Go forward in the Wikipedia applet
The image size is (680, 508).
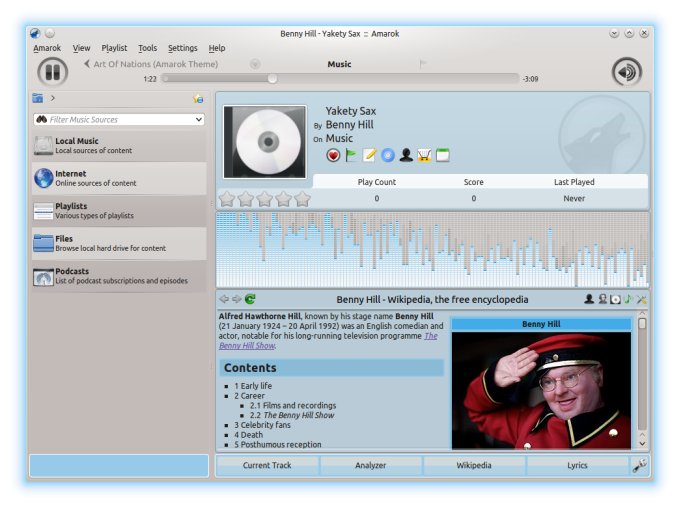pyautogui.click(x=236, y=299)
